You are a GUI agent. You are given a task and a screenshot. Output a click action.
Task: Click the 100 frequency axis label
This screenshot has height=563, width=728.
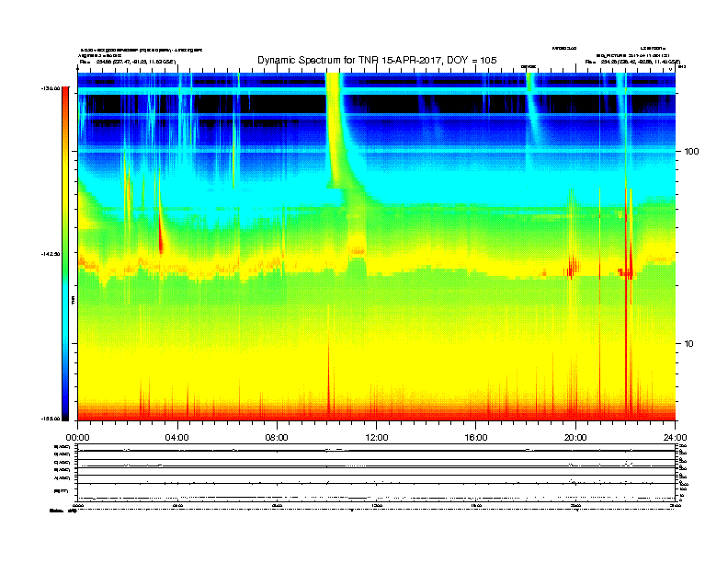click(691, 152)
